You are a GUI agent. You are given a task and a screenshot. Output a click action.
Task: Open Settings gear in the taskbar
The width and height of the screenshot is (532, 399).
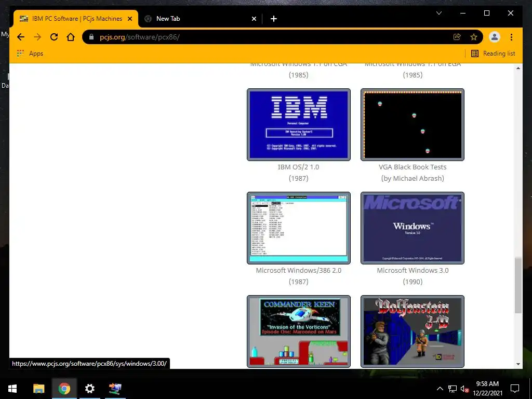pos(89,389)
